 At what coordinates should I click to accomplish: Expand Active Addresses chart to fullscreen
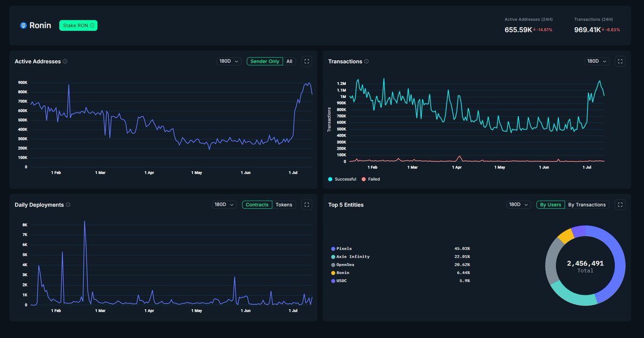(306, 61)
